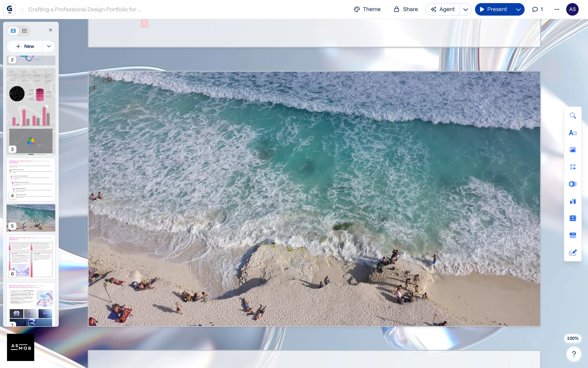Open the Theme menu
This screenshot has width=588, height=368.
(x=367, y=9)
